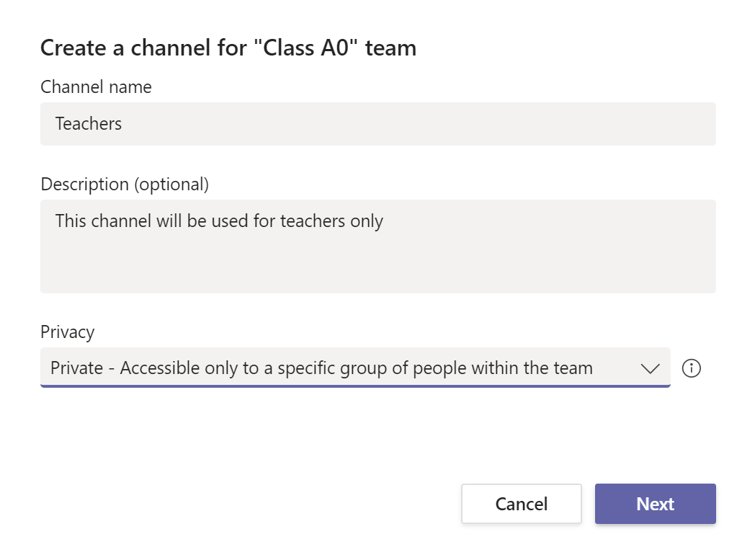Click the purple underline of Privacy dropdown
Screen dimensions: 755x560
355,386
